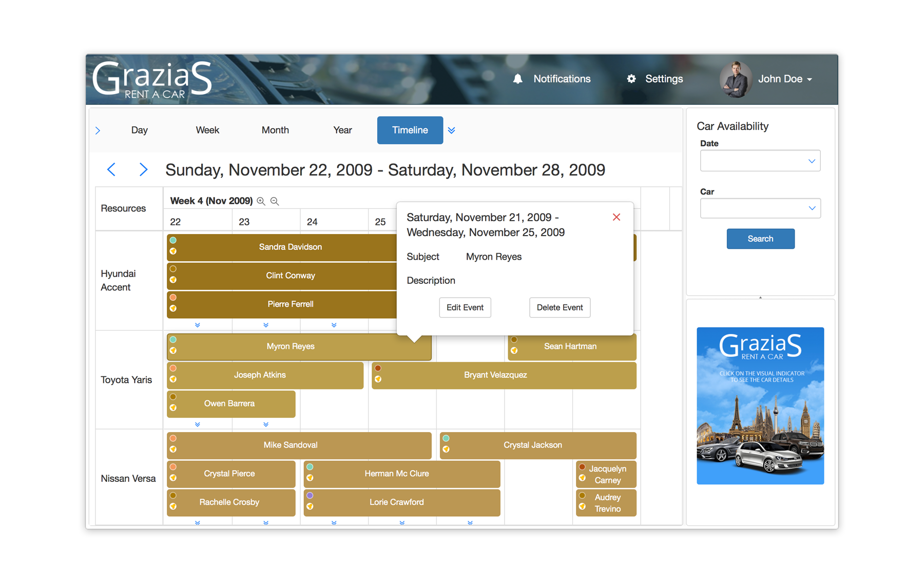Go to next week with right arrow
The height and width of the screenshot is (585, 924).
(143, 169)
